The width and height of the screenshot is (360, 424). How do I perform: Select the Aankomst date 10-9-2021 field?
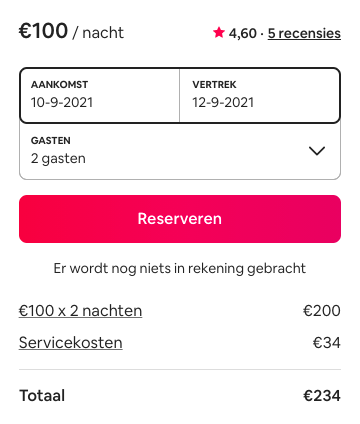[x=99, y=95]
